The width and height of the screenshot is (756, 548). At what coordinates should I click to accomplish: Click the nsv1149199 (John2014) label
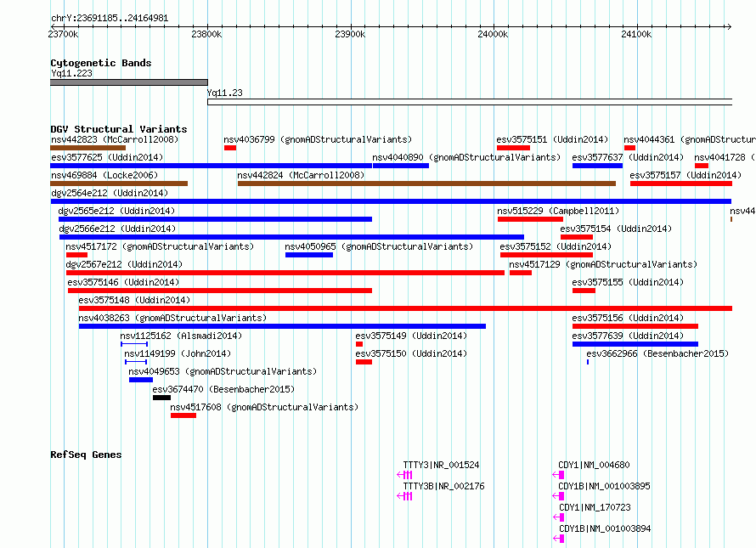click(178, 353)
